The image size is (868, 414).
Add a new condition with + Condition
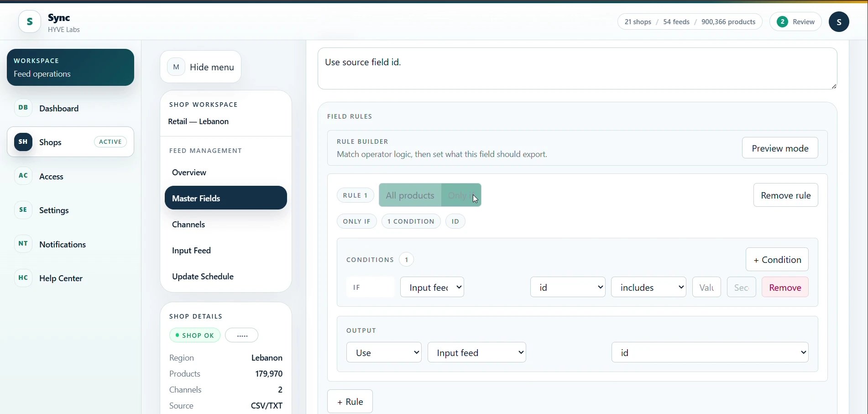tap(777, 260)
